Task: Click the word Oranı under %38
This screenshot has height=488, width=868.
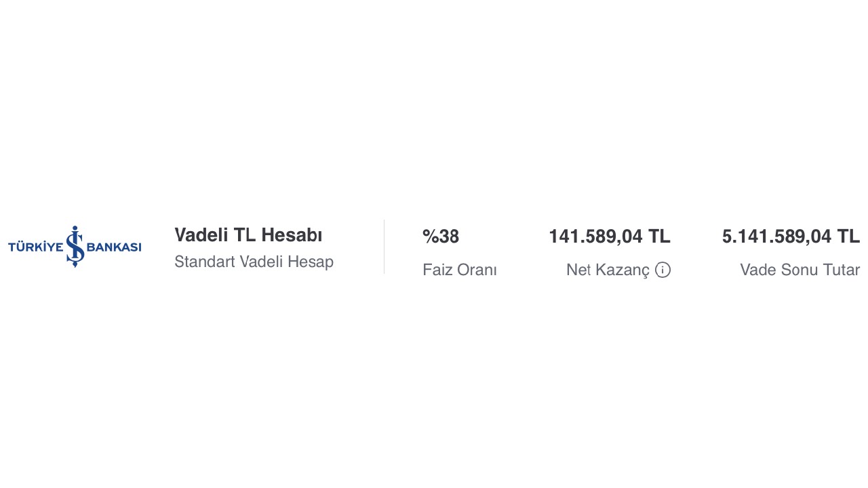Action: pos(477,270)
